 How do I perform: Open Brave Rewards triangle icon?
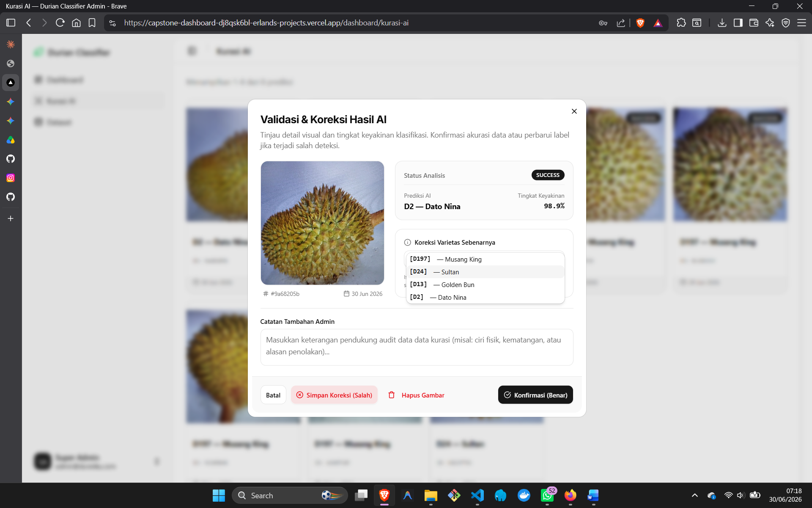click(x=658, y=23)
